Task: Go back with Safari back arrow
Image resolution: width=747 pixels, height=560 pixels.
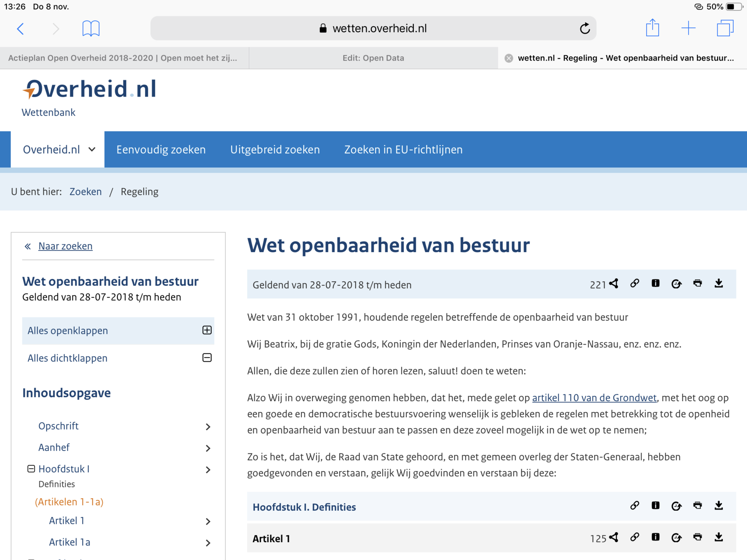Action: click(20, 29)
